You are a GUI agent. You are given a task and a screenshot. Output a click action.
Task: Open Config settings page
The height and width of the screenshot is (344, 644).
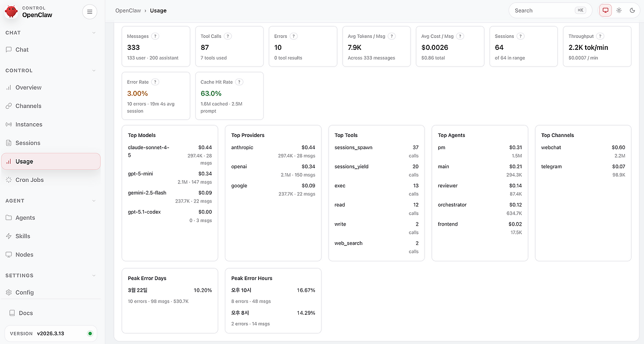point(51,293)
